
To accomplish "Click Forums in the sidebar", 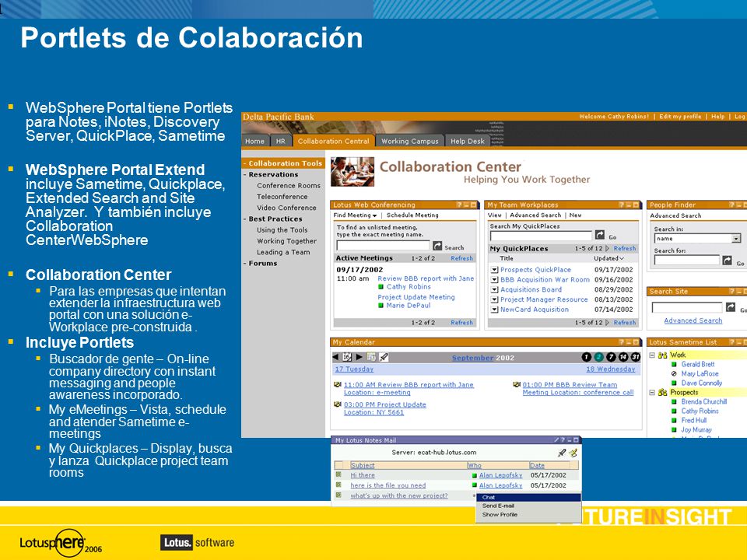I will pos(262,263).
